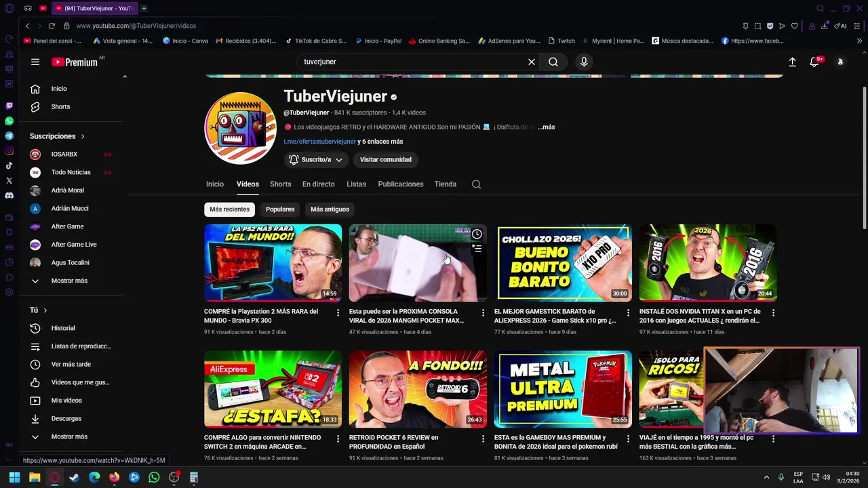Select the Más recientes filter chip
This screenshot has width=868, height=488.
tap(229, 209)
